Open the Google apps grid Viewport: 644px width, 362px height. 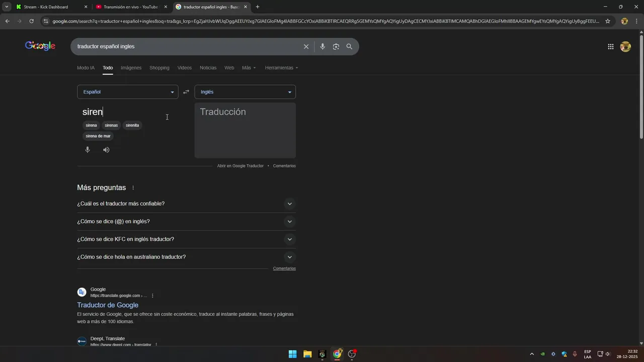pos(610,47)
